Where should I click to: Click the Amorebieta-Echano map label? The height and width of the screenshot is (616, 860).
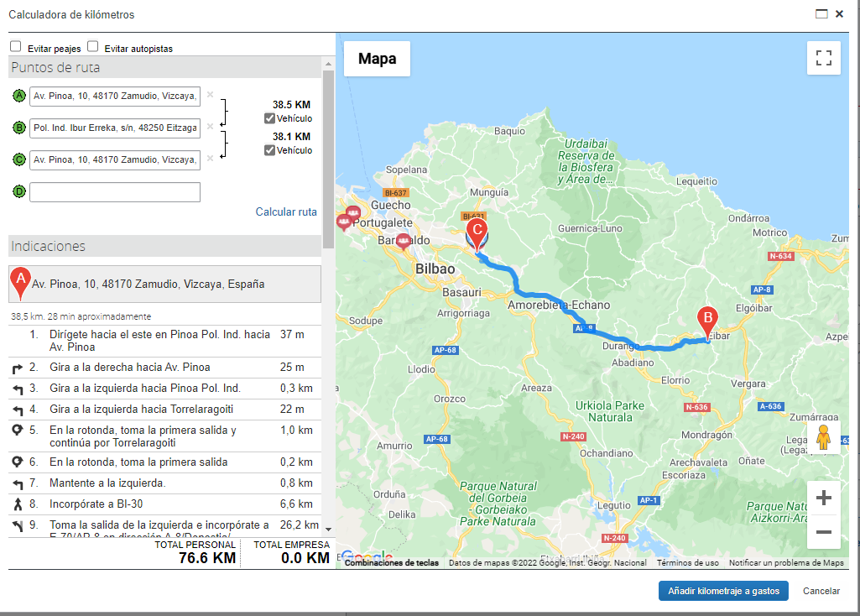[x=558, y=305]
